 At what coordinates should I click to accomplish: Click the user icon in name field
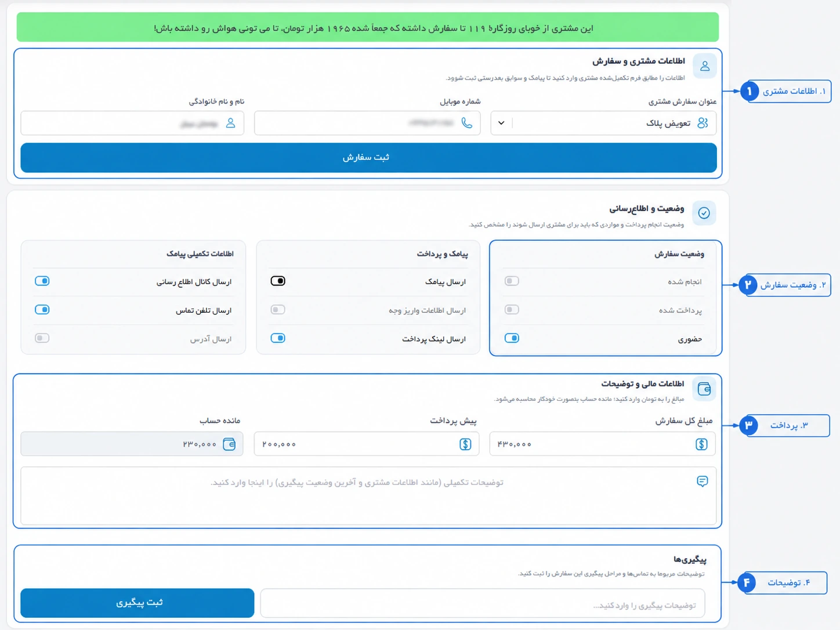point(230,123)
